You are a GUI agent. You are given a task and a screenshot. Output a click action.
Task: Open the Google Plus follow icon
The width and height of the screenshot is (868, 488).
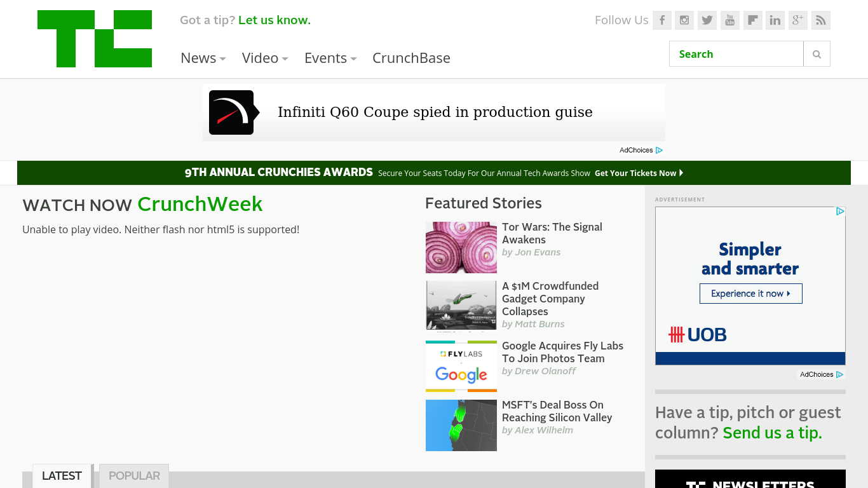click(x=798, y=20)
